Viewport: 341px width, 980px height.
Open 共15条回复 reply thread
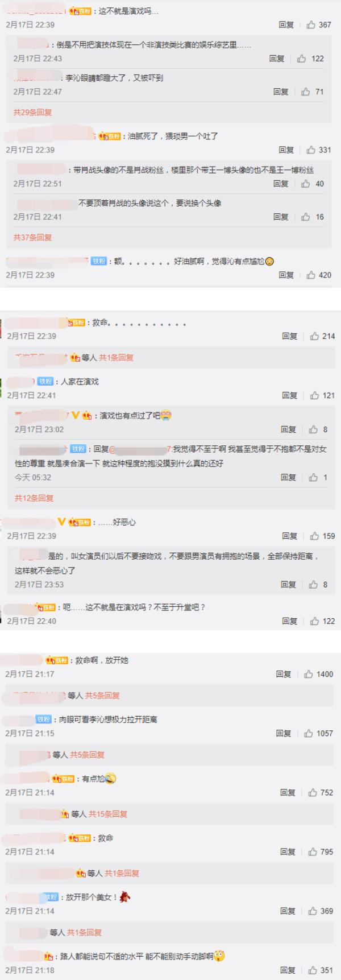click(x=107, y=814)
